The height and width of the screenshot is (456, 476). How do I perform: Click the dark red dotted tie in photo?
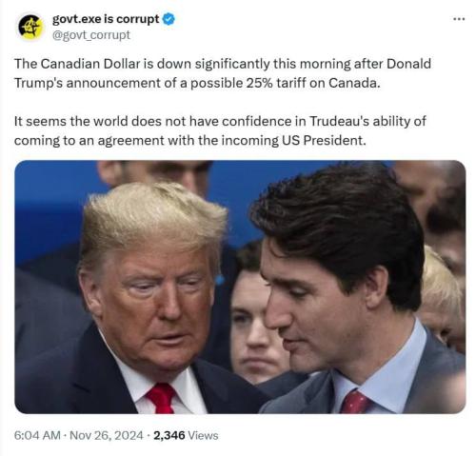[355, 402]
